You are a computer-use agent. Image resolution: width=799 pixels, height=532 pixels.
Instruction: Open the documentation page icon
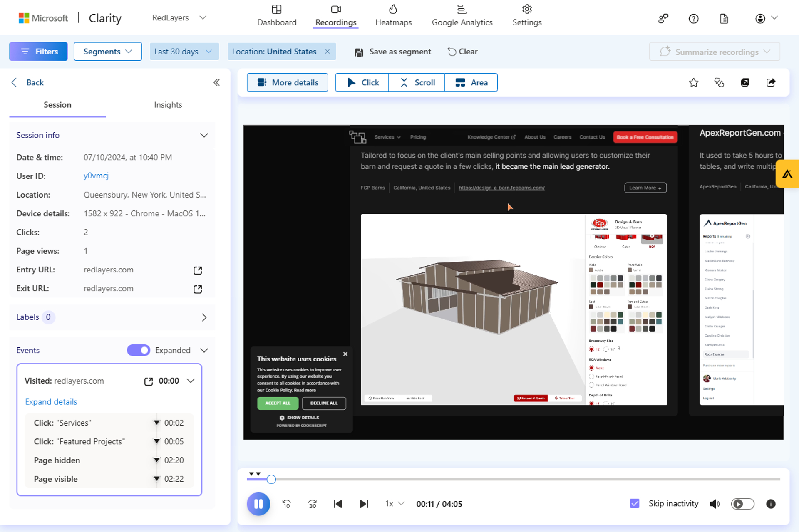[x=724, y=18]
